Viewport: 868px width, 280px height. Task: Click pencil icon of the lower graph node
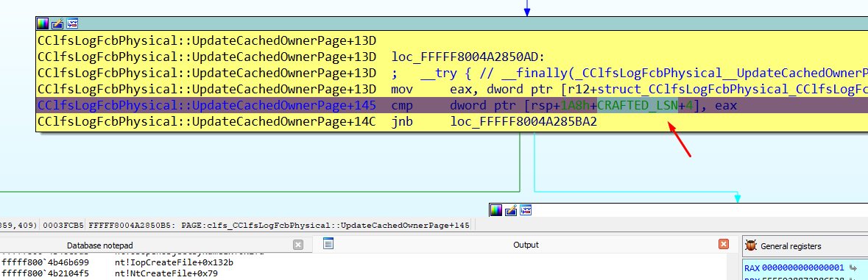(x=510, y=209)
